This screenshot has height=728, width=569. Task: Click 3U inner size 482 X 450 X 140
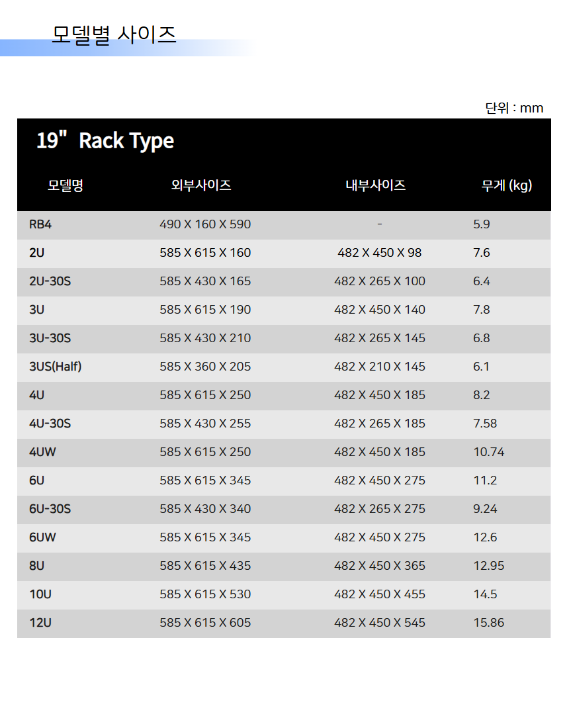tap(380, 310)
